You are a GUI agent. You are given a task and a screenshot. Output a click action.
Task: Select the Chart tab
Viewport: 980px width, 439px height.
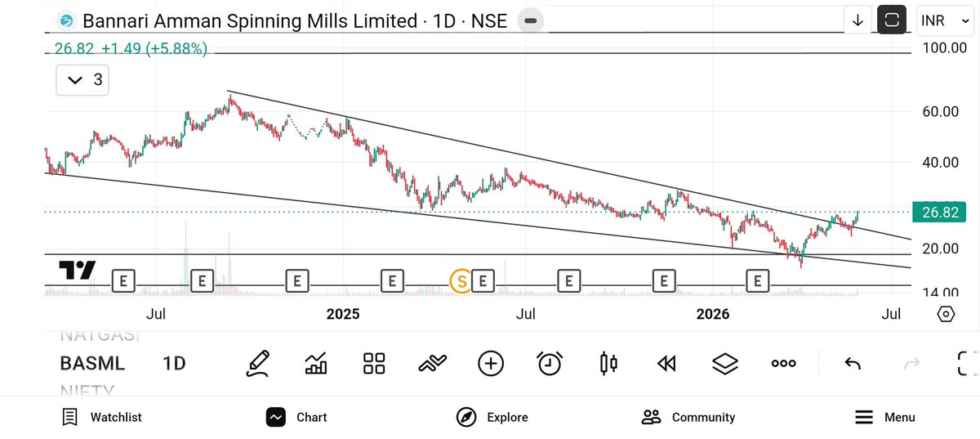tap(296, 417)
